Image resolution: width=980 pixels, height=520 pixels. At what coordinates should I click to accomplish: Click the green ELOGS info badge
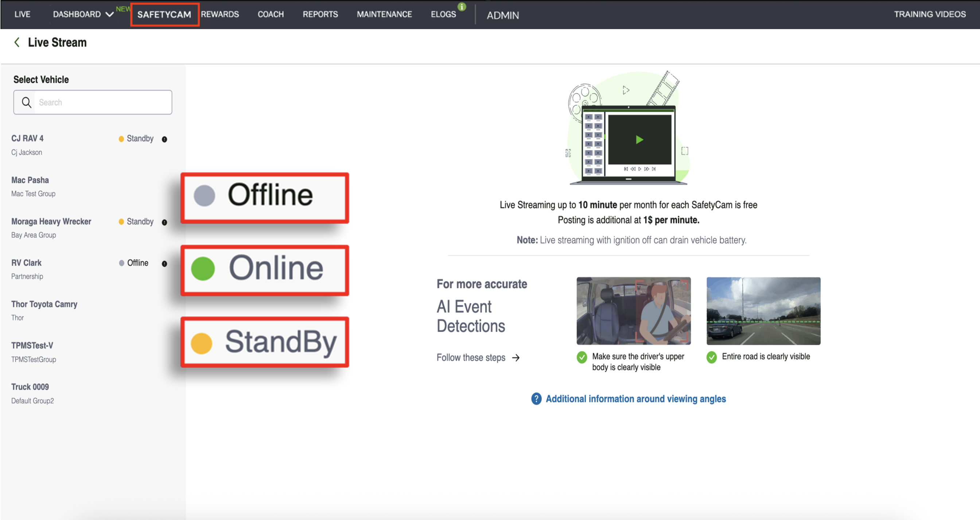462,7
